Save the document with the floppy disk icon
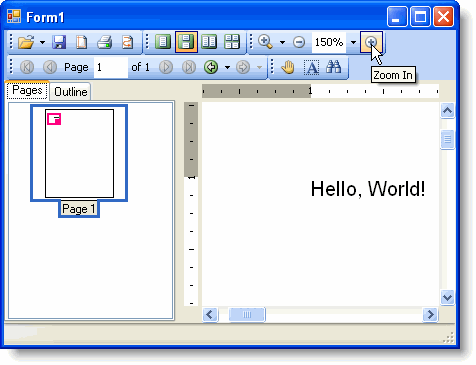Viewport: 476px width, 365px height. 59,42
